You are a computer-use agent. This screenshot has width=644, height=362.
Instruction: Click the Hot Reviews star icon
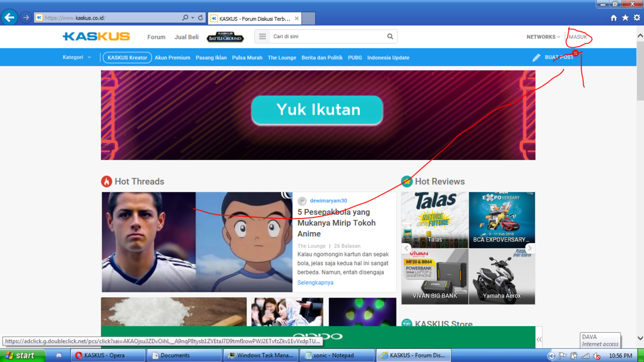click(x=407, y=181)
